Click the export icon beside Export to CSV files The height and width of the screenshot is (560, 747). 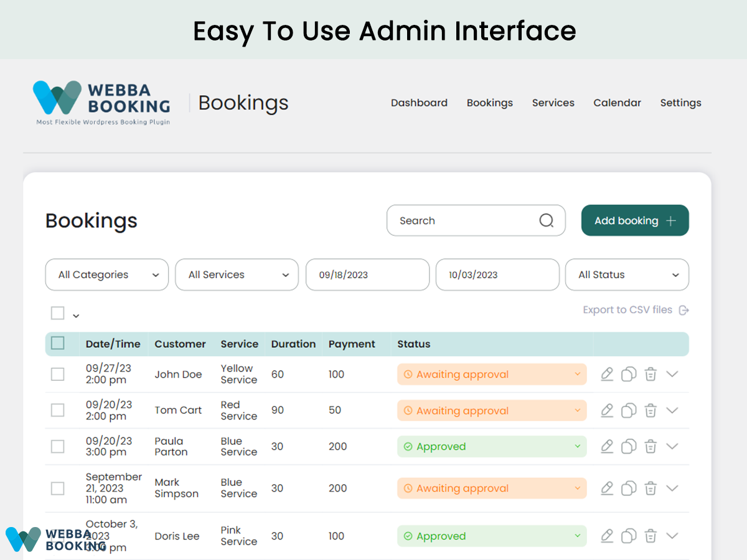click(x=684, y=310)
